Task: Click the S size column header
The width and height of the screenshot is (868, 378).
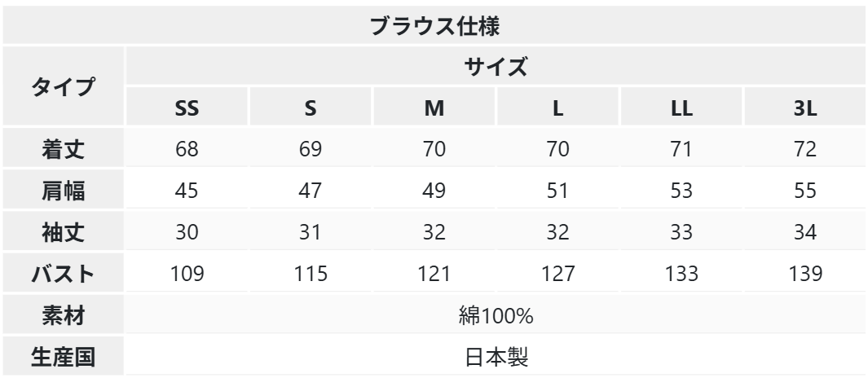Action: point(310,108)
